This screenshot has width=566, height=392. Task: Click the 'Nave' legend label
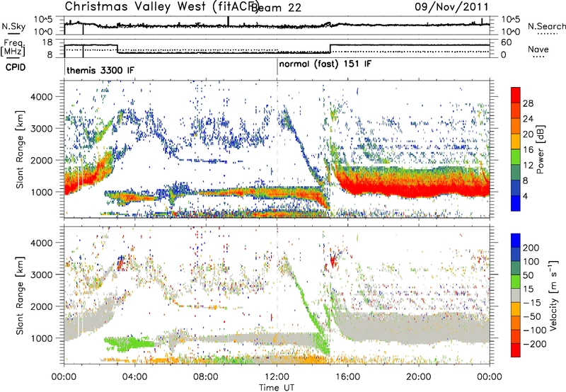click(538, 49)
